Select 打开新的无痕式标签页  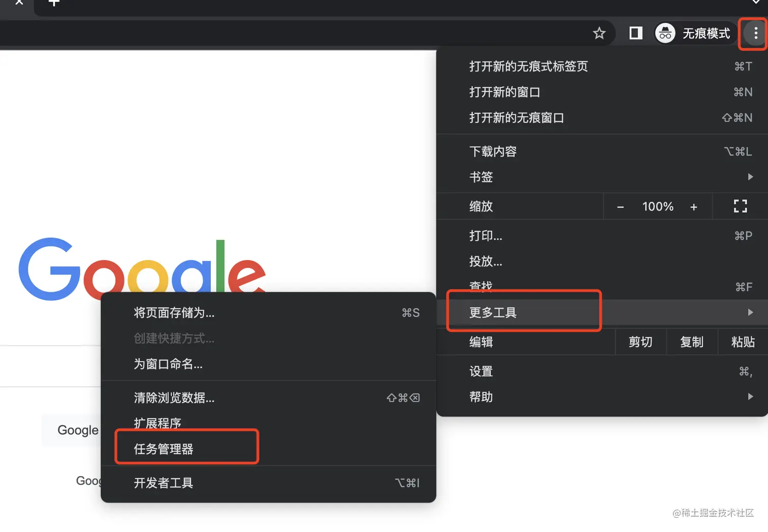[602, 66]
